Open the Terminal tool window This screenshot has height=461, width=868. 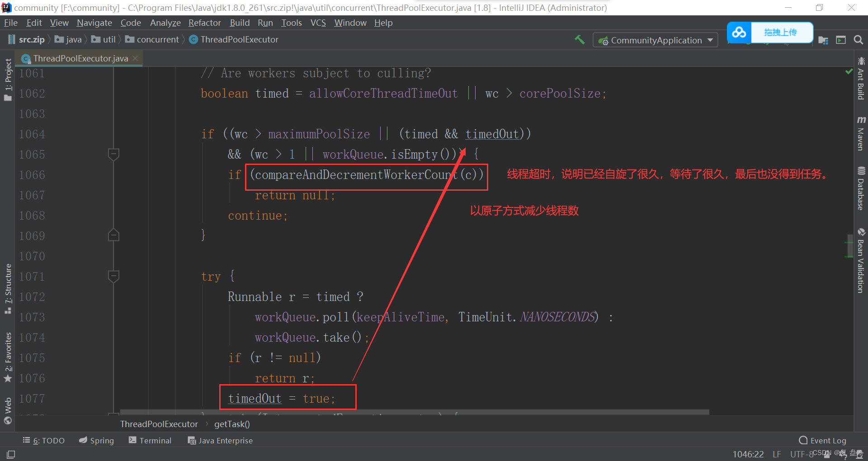[150, 441]
